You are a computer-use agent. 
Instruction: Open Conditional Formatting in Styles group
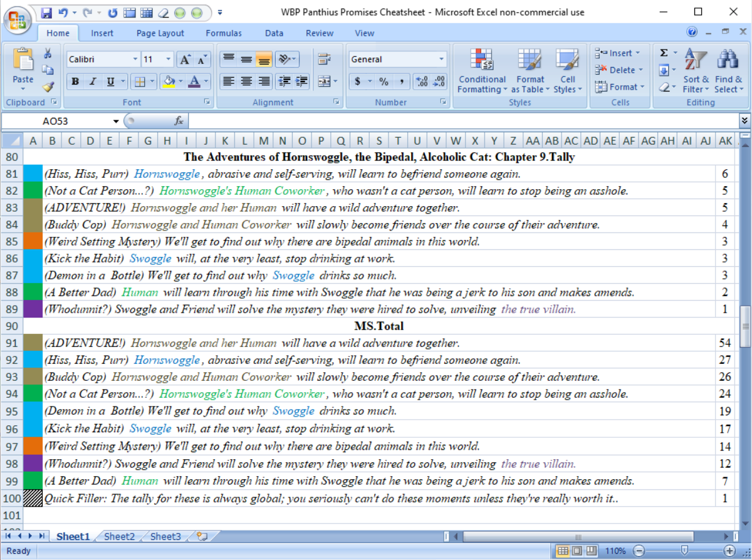pyautogui.click(x=482, y=71)
